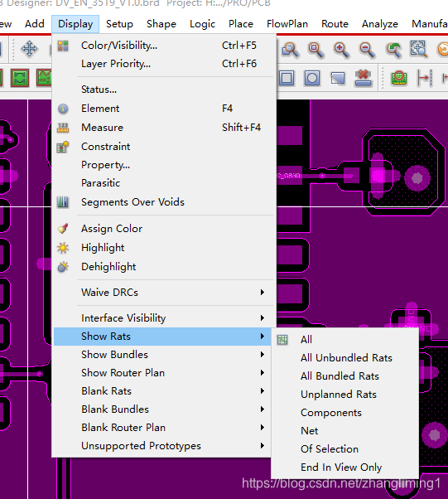Click the round via in the upper-right pad
448x499 pixels.
417,178
